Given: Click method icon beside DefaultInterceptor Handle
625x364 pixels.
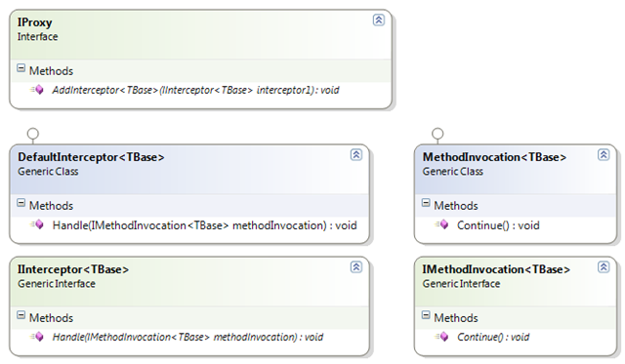Looking at the screenshot, I should pyautogui.click(x=37, y=224).
